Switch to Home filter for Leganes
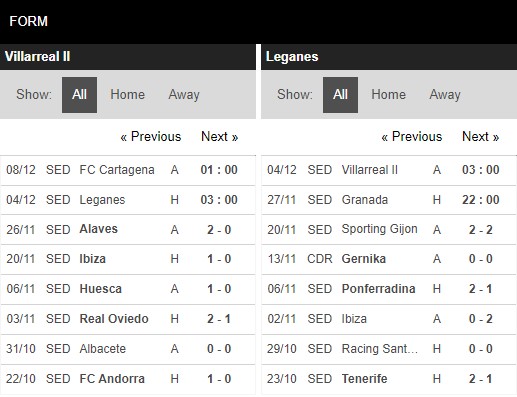Viewport: 517px width, 397px height. coord(389,95)
